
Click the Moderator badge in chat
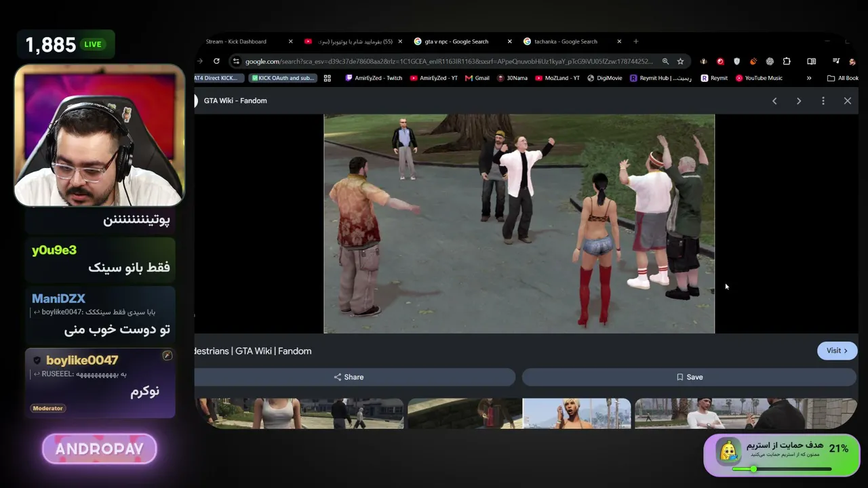(x=47, y=408)
